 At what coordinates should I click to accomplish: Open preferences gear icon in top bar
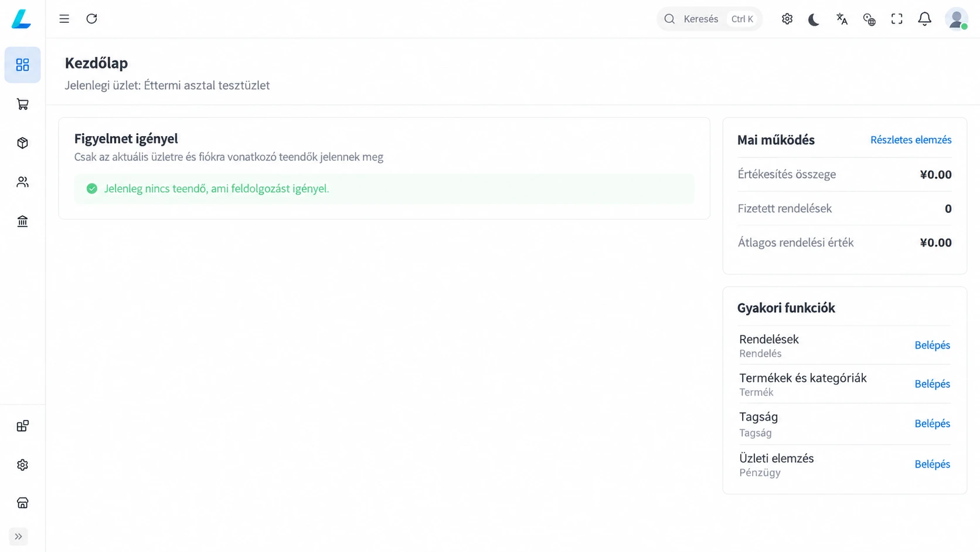tap(787, 19)
